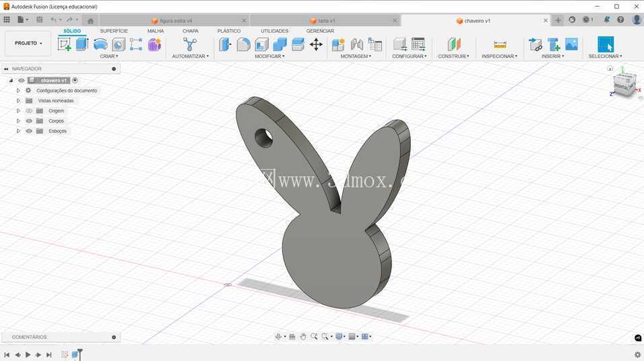Select the Extrude tool
Image resolution: width=644 pixels, height=361 pixels.
pyautogui.click(x=82, y=44)
